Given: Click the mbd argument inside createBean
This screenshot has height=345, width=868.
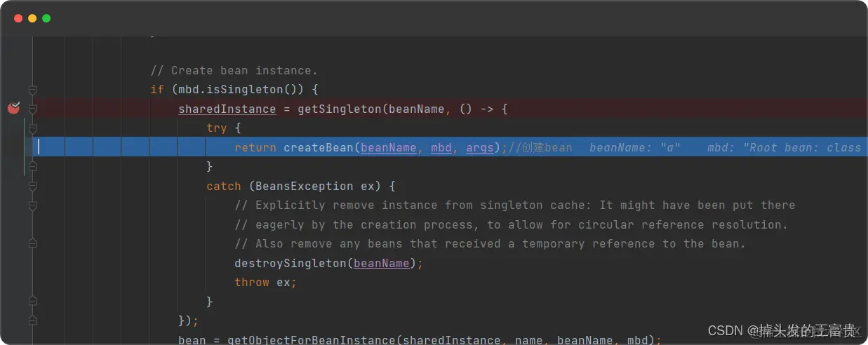Looking at the screenshot, I should (x=441, y=147).
